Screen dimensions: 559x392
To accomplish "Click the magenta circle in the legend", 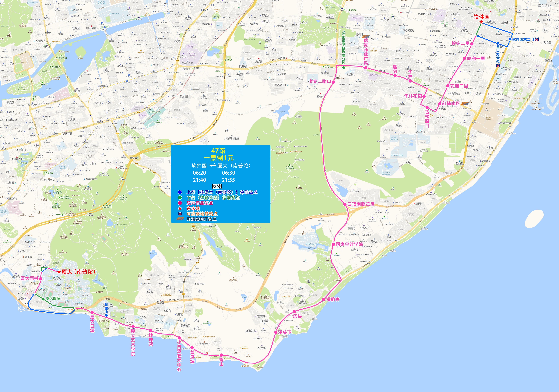I will [x=180, y=203].
